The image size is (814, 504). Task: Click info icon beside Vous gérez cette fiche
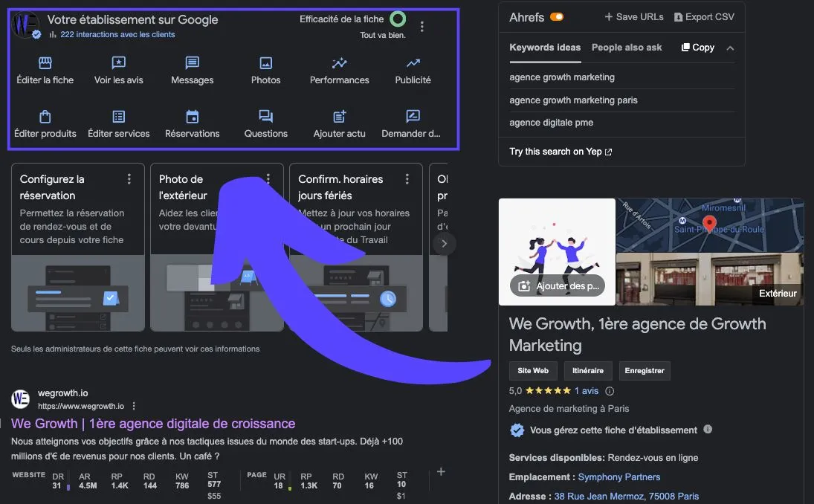(708, 429)
